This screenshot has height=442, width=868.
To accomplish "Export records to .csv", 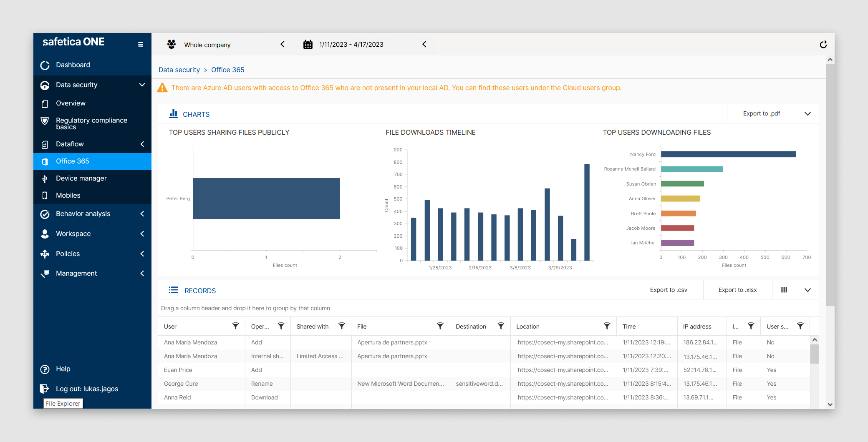I will (669, 290).
